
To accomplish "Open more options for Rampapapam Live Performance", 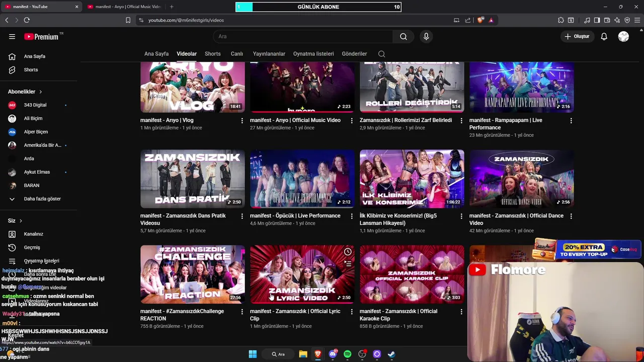I will (x=571, y=121).
